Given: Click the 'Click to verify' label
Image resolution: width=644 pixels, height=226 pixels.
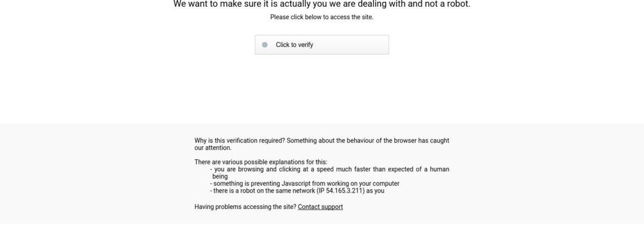Looking at the screenshot, I should 294,45.
